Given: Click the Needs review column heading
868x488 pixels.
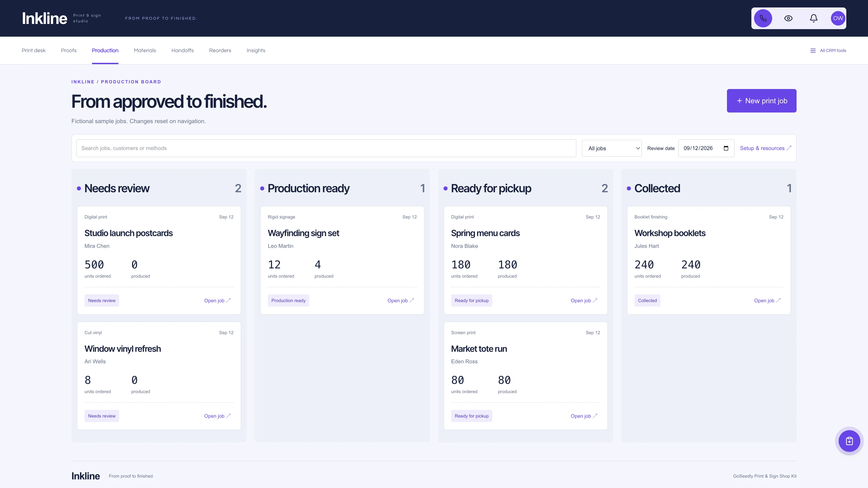Looking at the screenshot, I should click(x=117, y=188).
